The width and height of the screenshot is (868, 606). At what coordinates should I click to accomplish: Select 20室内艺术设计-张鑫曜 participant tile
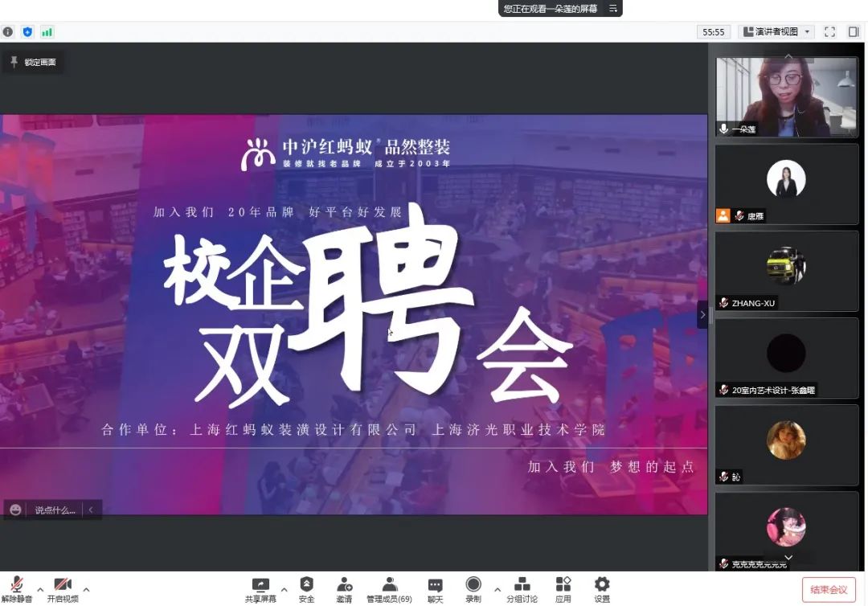786,358
